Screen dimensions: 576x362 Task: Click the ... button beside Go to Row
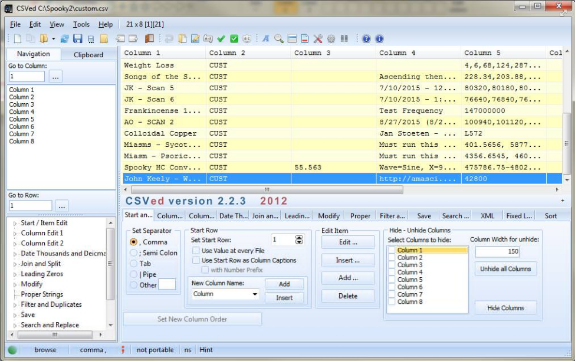click(x=62, y=206)
